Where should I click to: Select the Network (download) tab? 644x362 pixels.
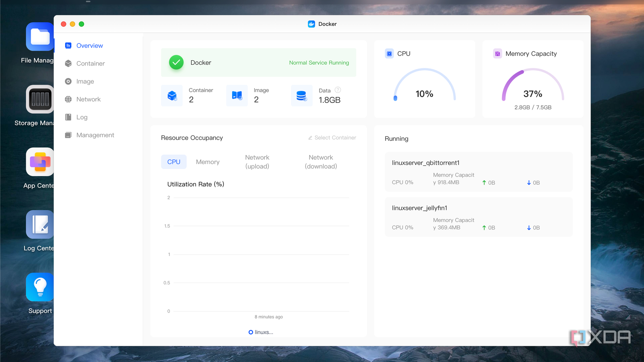pos(321,162)
